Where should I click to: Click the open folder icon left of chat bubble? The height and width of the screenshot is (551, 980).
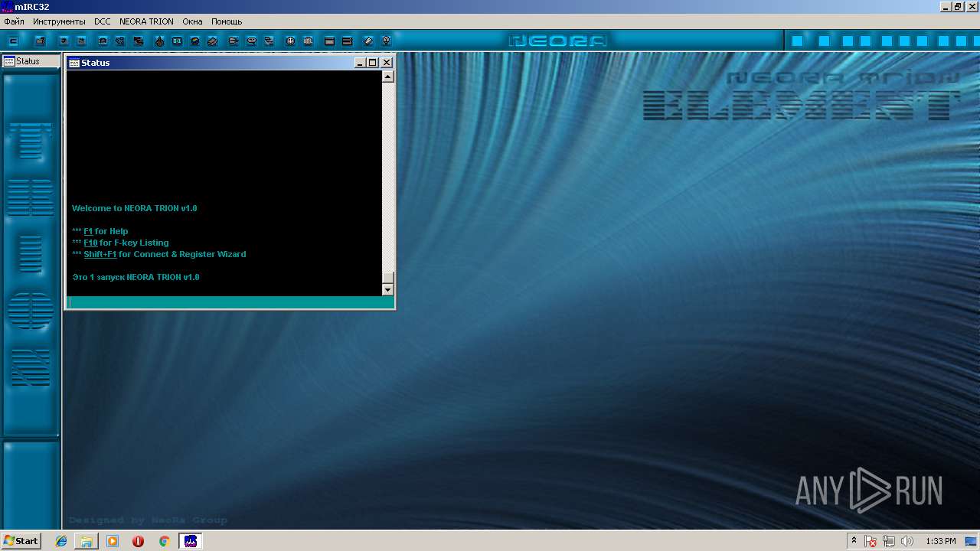233,41
